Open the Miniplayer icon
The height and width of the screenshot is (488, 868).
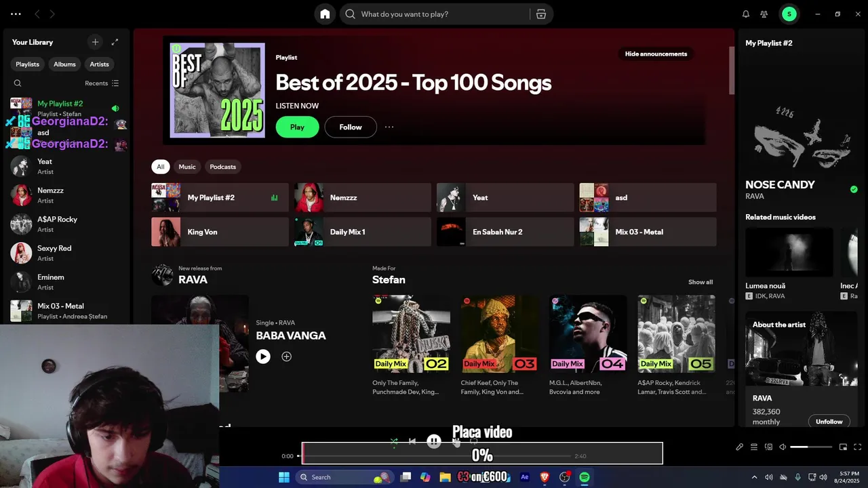coord(843,447)
